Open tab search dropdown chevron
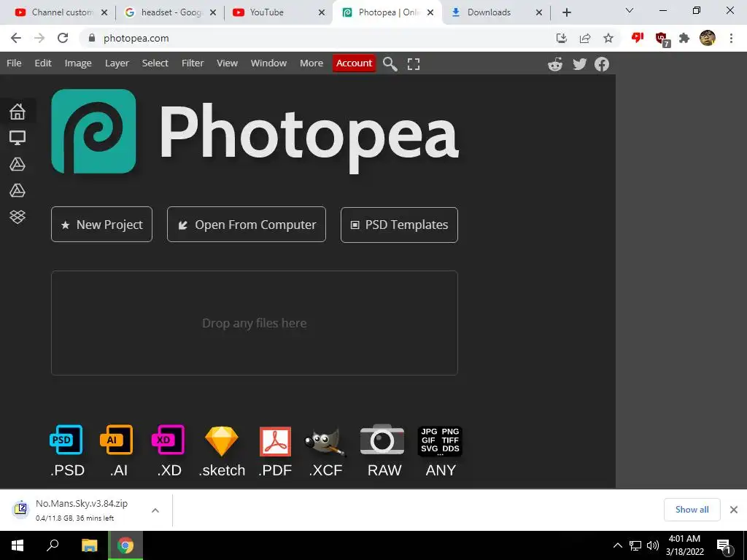 coord(630,10)
